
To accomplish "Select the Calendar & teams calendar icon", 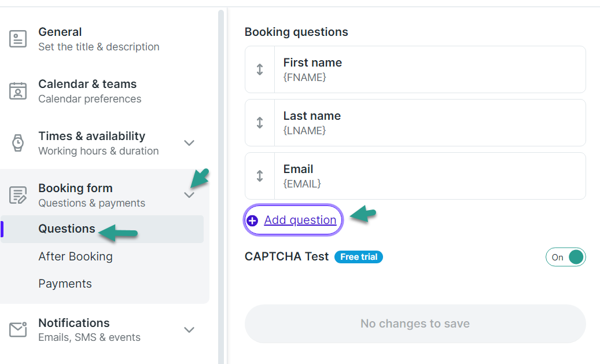I will coord(18,91).
